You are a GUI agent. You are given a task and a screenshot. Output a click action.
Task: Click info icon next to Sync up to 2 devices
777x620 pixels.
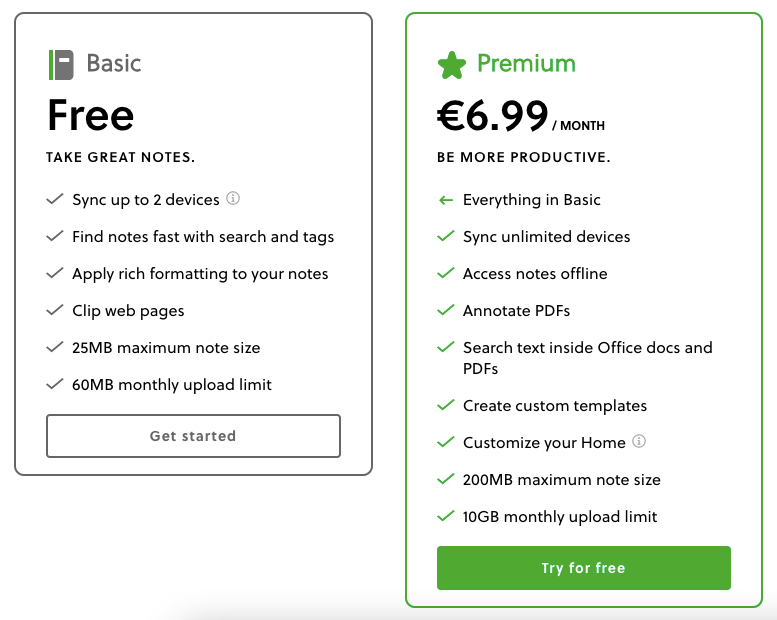(x=233, y=198)
